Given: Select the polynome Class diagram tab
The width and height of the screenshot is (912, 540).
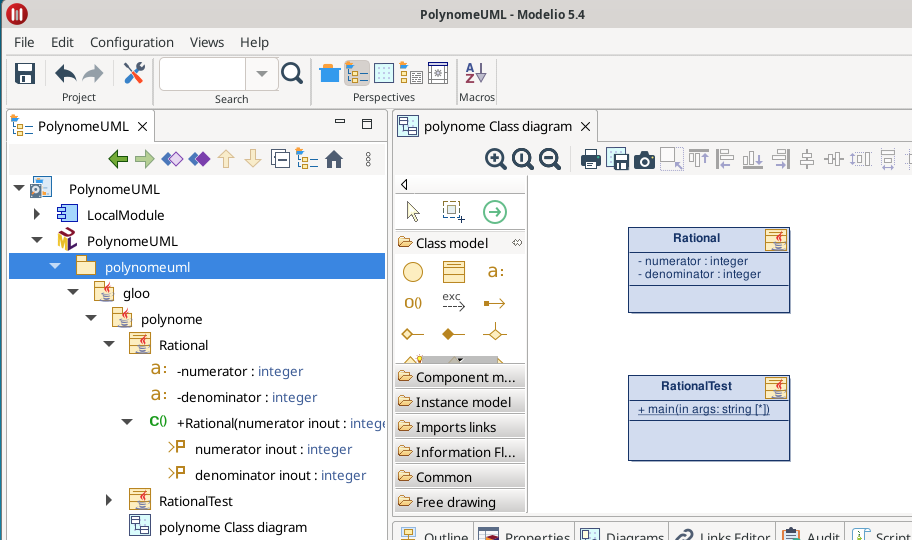Looking at the screenshot, I should (x=497, y=126).
